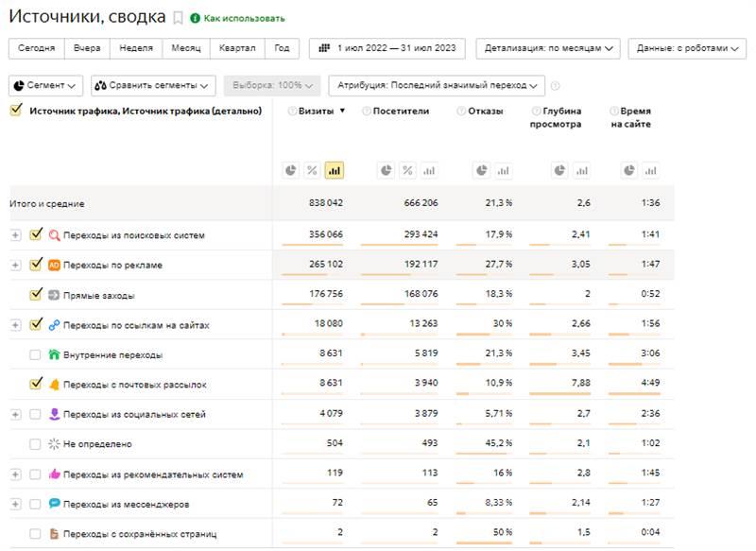Expand the Переходы из поисковых систем row
Viewport: 756px width, 551px height.
(15, 235)
